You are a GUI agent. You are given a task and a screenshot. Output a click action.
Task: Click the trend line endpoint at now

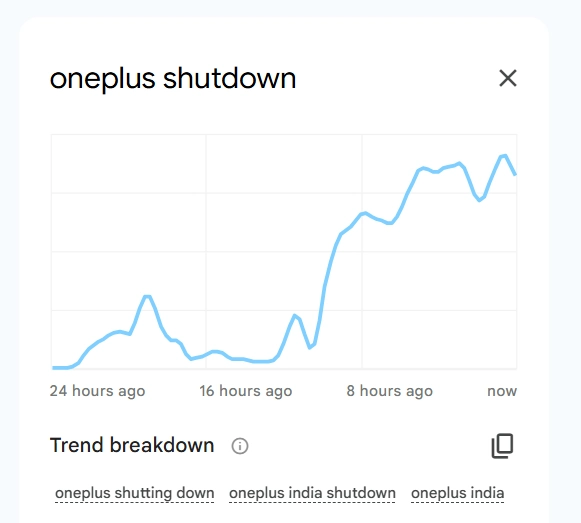[515, 174]
